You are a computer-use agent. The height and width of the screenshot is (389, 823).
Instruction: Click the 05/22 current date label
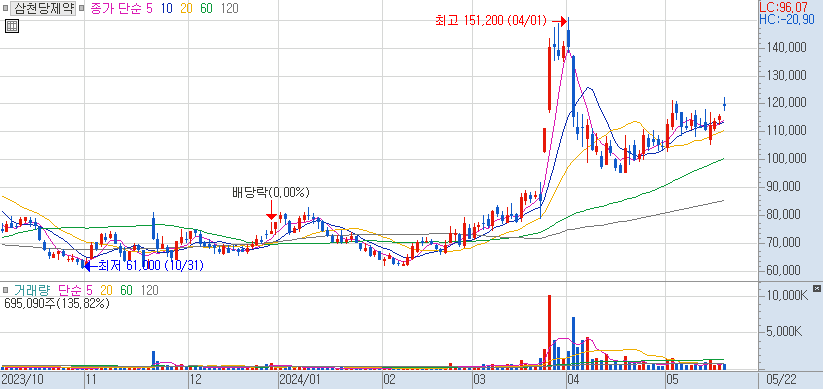781,379
